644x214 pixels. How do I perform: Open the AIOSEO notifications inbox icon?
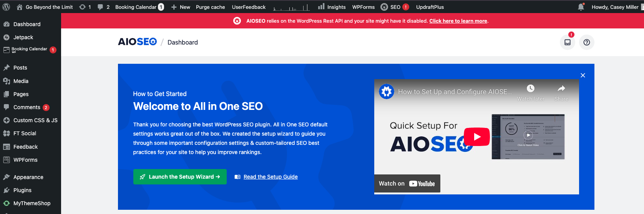point(567,42)
